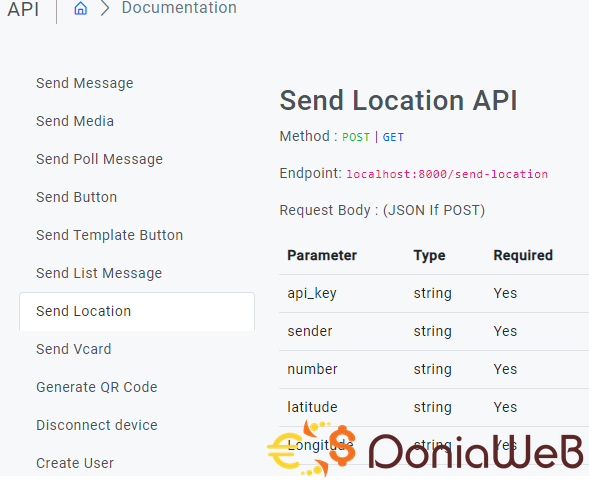Open Disconnect device documentation

pyautogui.click(x=97, y=425)
